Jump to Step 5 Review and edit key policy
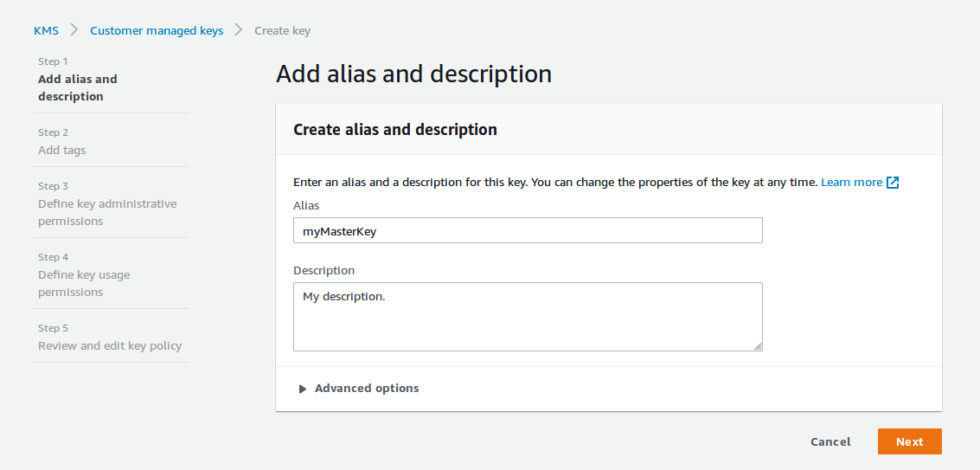 click(x=110, y=345)
